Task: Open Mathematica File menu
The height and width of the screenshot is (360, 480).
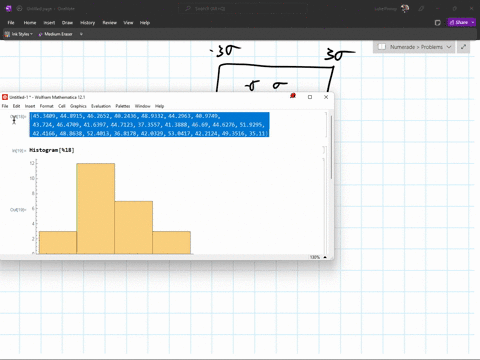Action: pos(5,106)
